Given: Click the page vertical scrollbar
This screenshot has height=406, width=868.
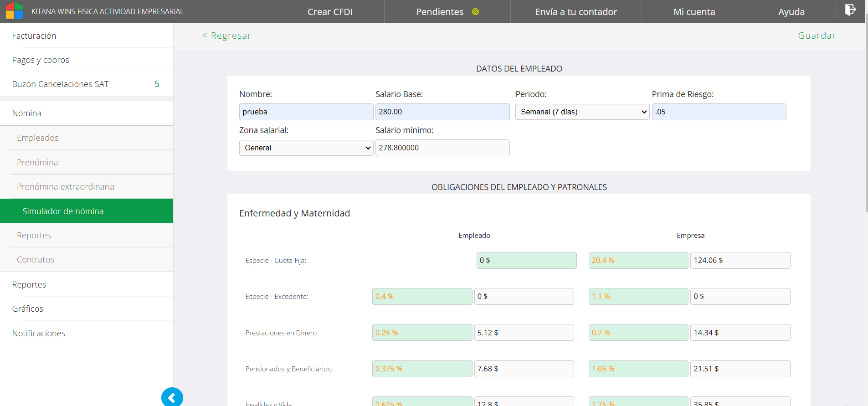Looking at the screenshot, I should 867,114.
